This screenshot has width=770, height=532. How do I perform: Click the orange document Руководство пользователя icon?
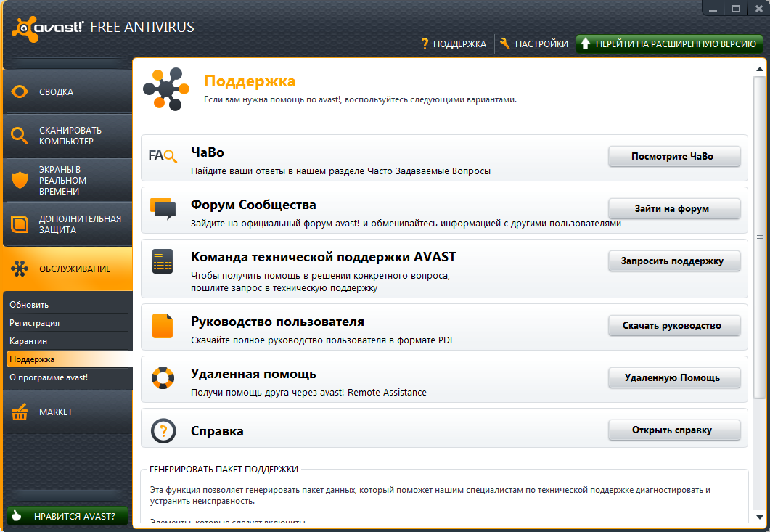pyautogui.click(x=163, y=326)
